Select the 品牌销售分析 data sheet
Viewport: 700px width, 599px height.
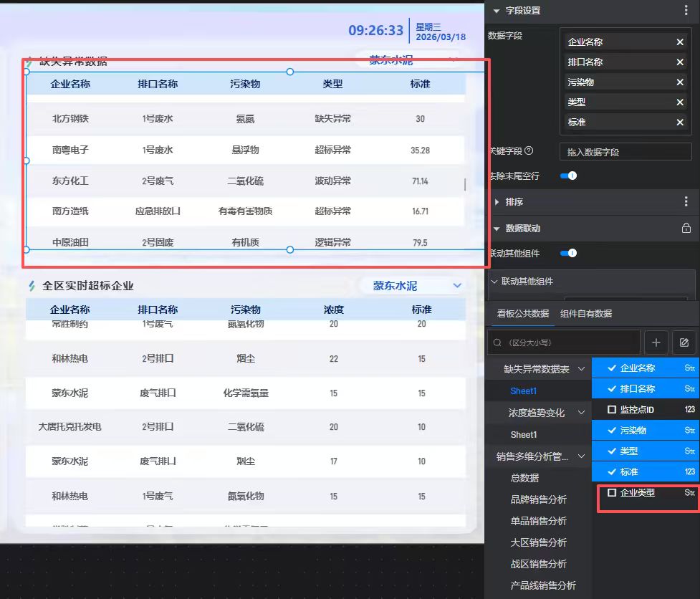click(538, 499)
